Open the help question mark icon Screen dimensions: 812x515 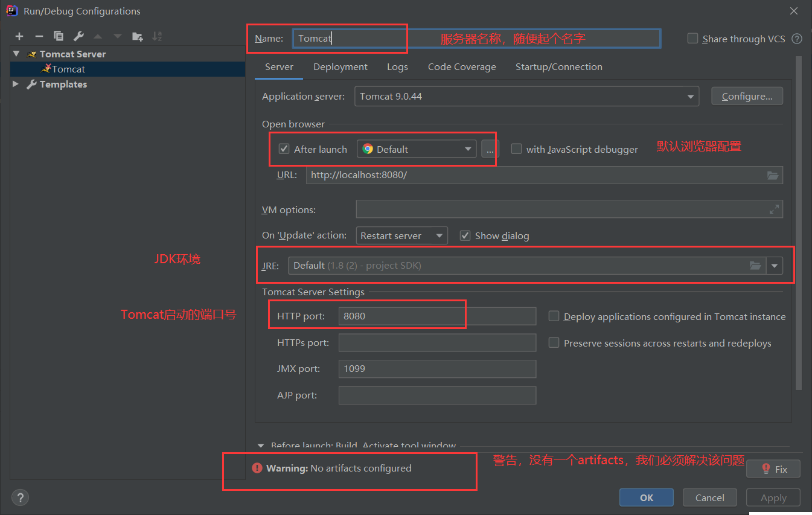coord(20,497)
